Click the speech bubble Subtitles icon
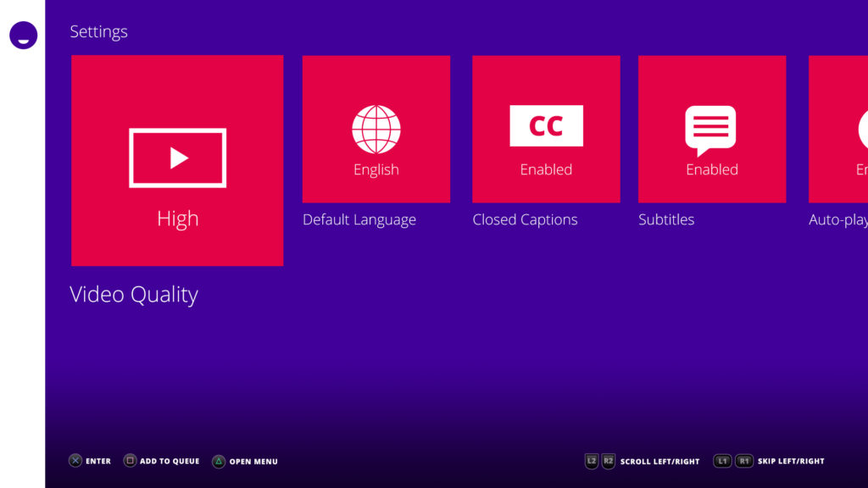 711,125
